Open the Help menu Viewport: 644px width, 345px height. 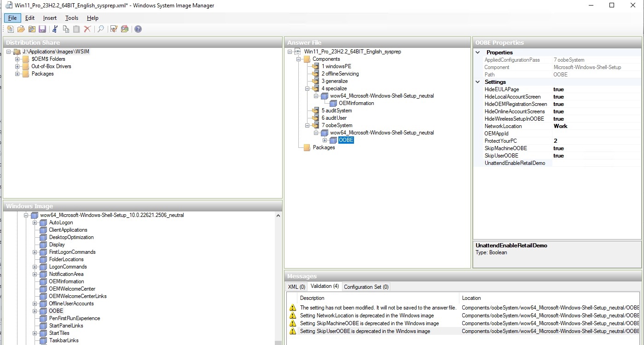(x=93, y=18)
